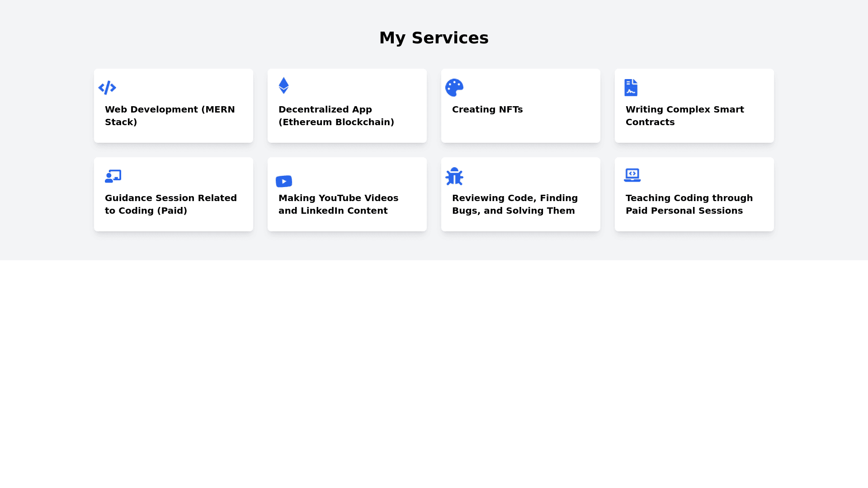Viewport: 868px width, 488px height.
Task: Click the My Services heading
Action: click(434, 38)
